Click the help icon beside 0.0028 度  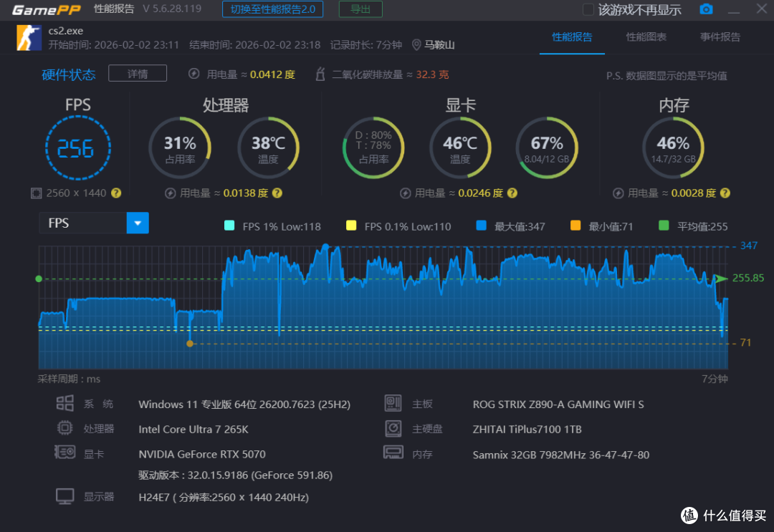(x=725, y=193)
